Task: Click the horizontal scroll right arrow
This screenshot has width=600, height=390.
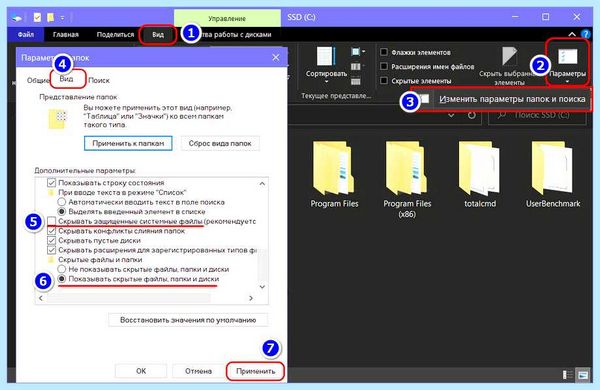Action: coord(251,298)
